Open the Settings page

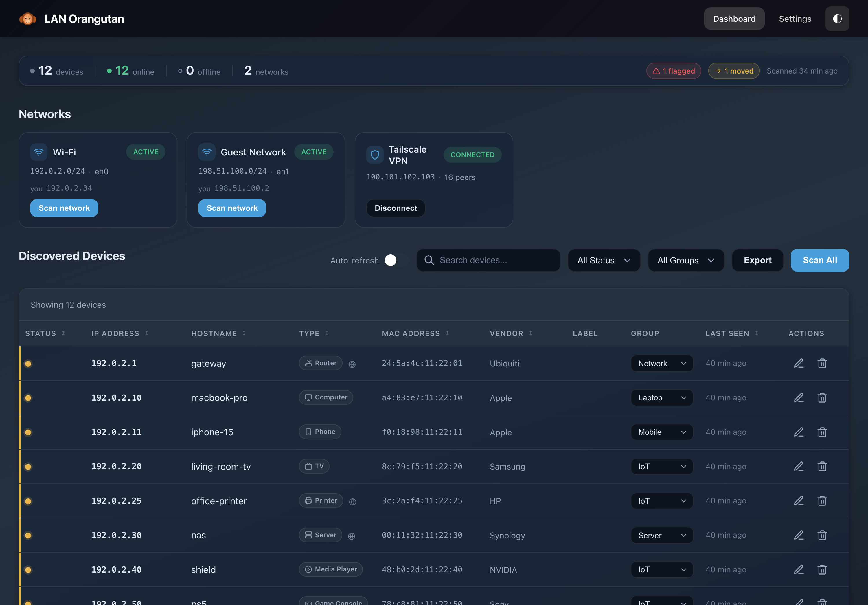click(795, 19)
